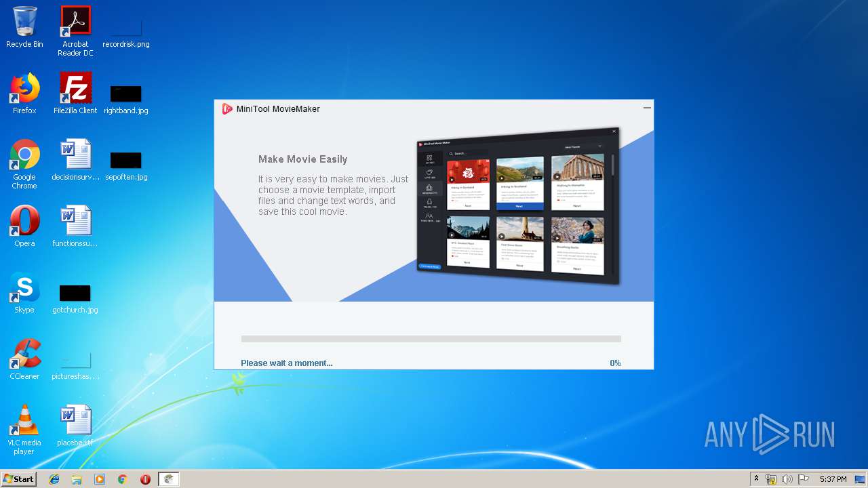Open Windows Media Player from taskbar

[x=100, y=479]
